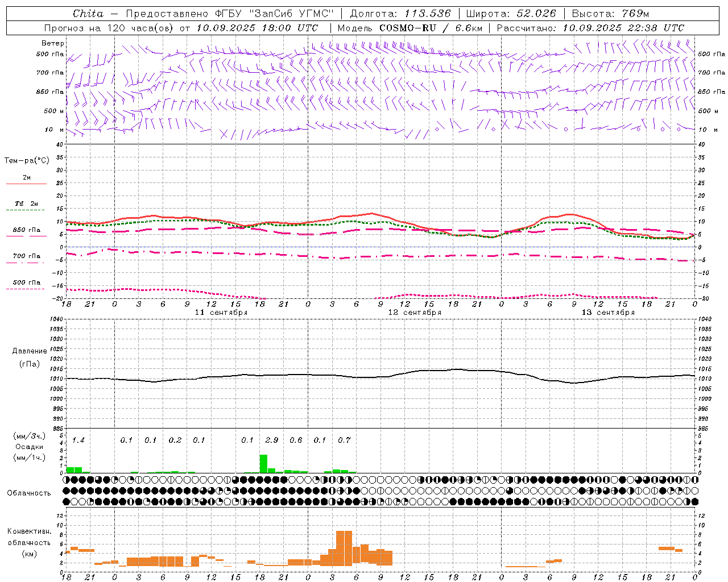Click the Широта: 52.026 value
This screenshot has height=582, width=728.
pyautogui.click(x=511, y=14)
